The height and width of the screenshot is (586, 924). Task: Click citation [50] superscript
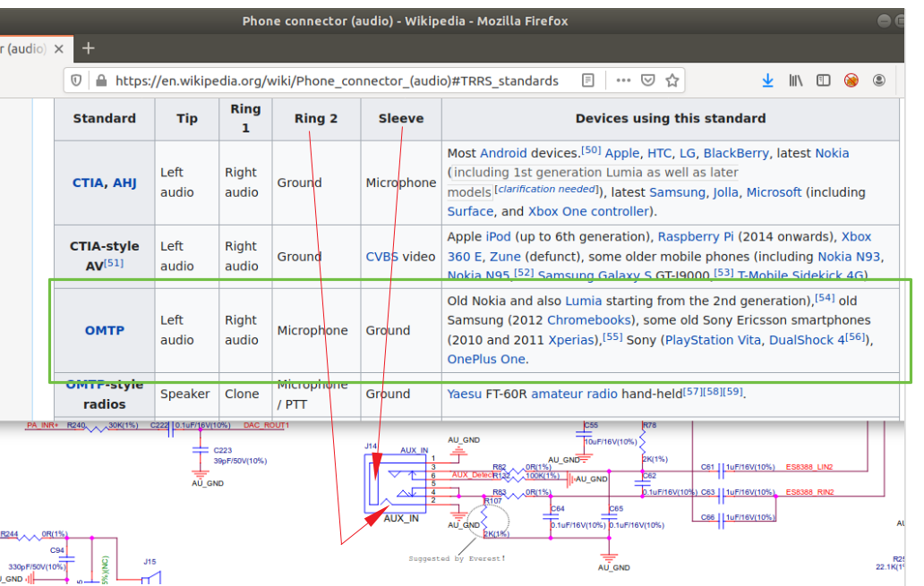click(x=591, y=149)
